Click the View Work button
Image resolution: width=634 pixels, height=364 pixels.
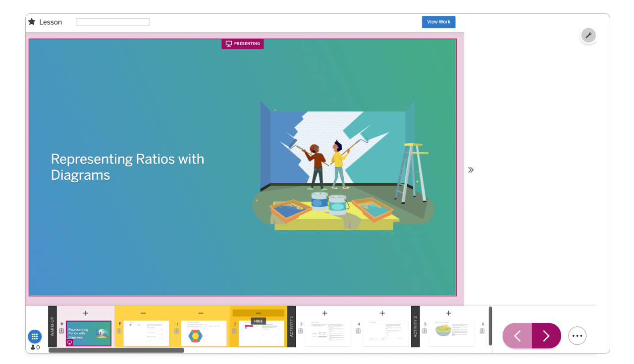coord(438,22)
